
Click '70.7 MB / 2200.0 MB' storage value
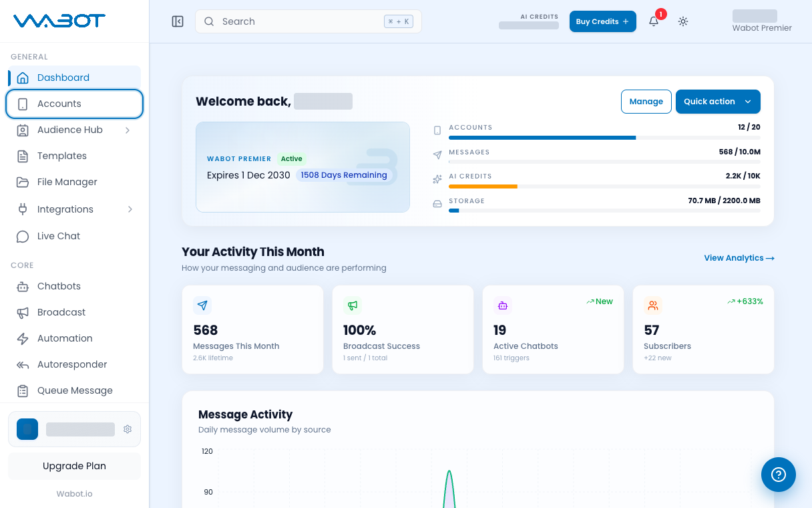[x=725, y=201]
